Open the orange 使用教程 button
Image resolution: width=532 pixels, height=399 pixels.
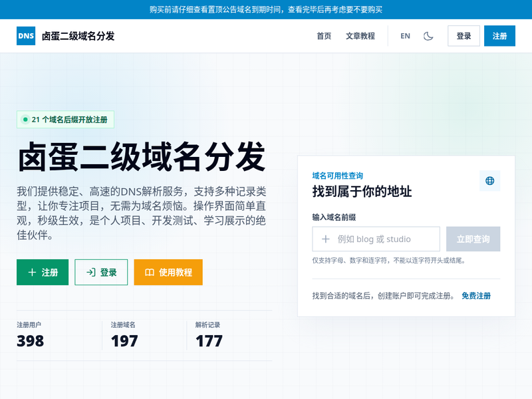[168, 272]
